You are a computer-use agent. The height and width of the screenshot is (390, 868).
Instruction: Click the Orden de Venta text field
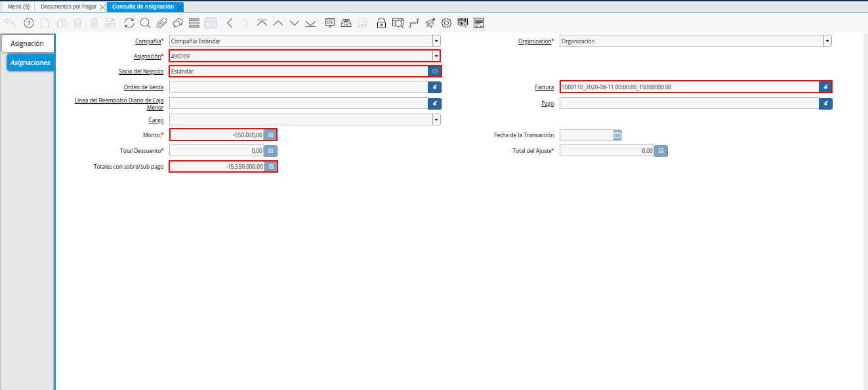click(x=299, y=87)
